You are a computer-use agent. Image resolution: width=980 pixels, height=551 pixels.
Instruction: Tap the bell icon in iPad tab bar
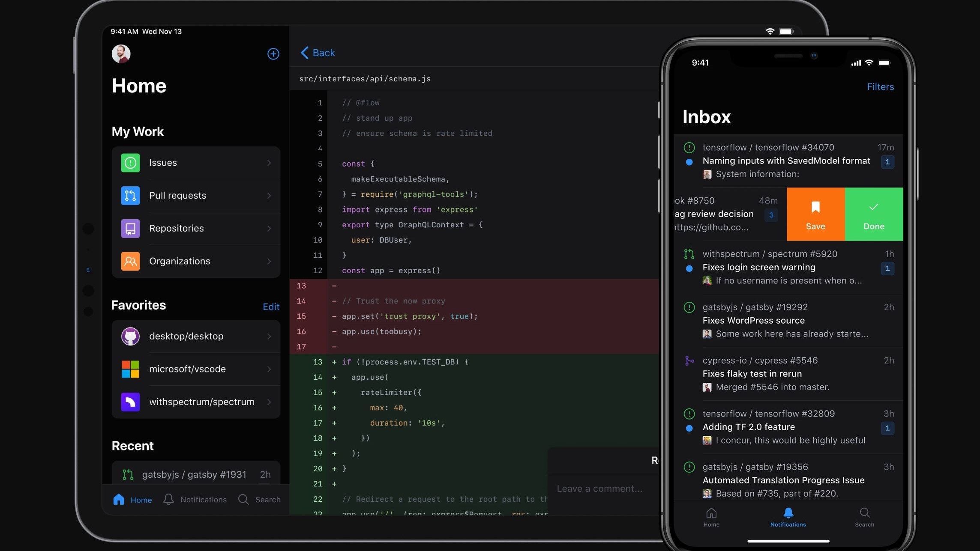tap(168, 499)
